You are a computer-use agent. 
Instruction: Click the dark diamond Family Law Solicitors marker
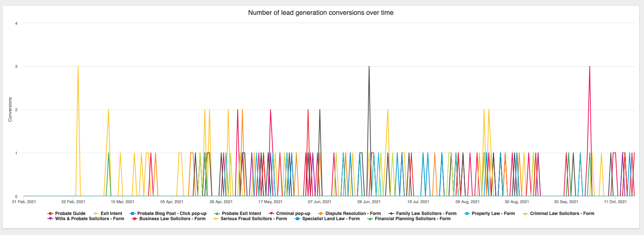391,214
